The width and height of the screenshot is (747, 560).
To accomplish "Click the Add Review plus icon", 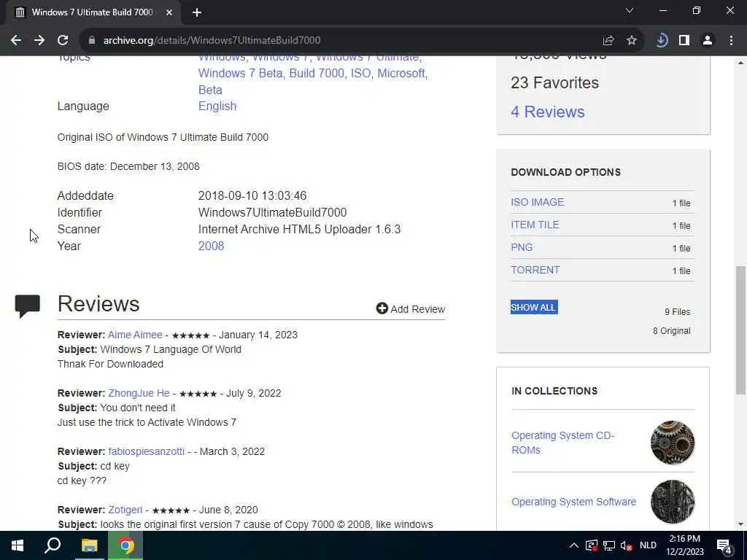I will (382, 308).
